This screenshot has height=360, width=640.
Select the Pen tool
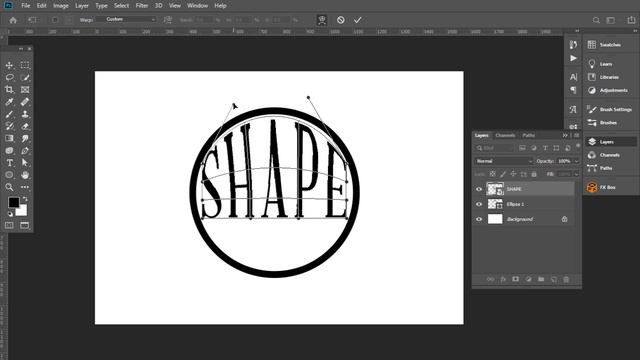(x=25, y=151)
